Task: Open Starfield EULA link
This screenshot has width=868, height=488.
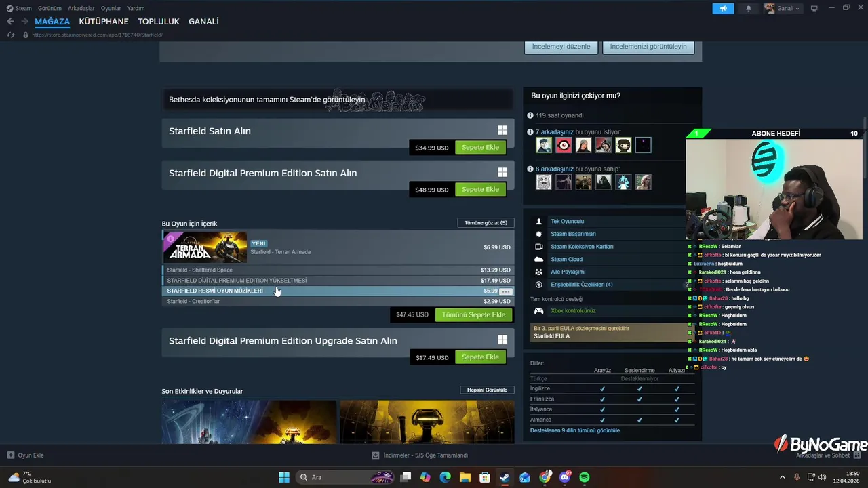Action: click(551, 336)
